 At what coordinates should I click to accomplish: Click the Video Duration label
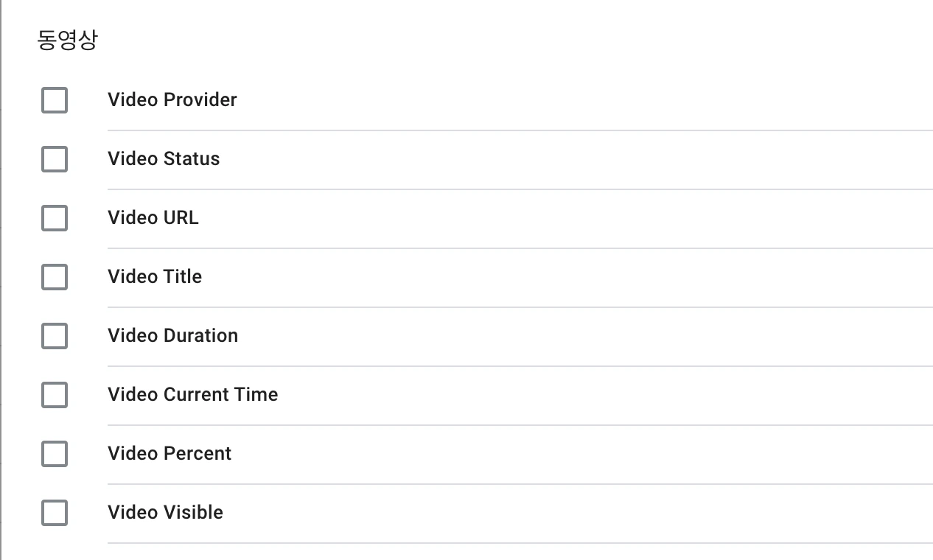coord(172,336)
